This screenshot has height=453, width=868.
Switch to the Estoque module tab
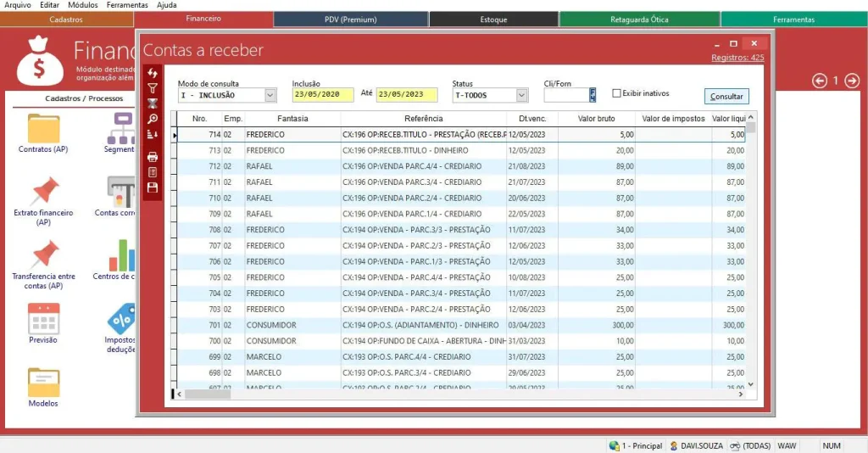493,19
